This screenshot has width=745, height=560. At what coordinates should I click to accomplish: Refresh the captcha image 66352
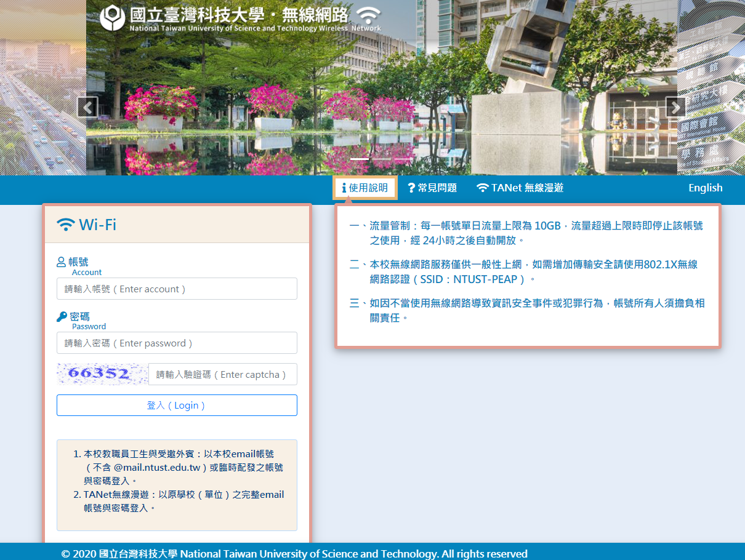click(102, 374)
